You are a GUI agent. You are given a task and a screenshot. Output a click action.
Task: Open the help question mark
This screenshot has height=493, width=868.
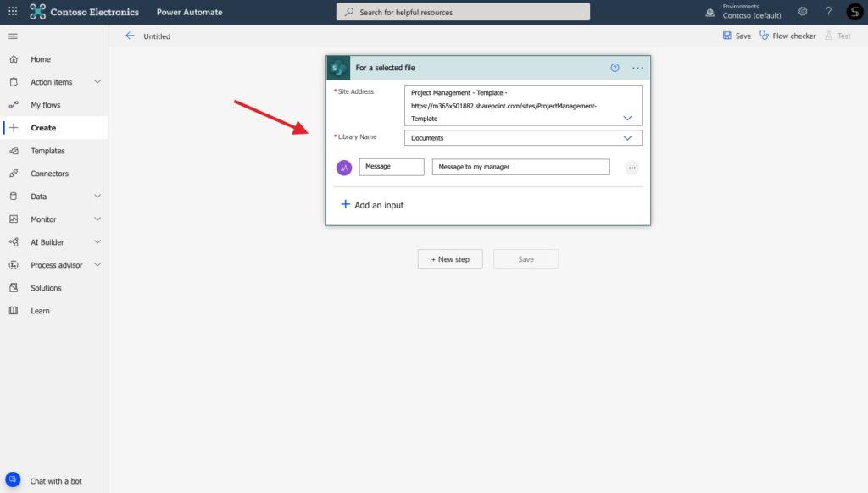click(829, 12)
